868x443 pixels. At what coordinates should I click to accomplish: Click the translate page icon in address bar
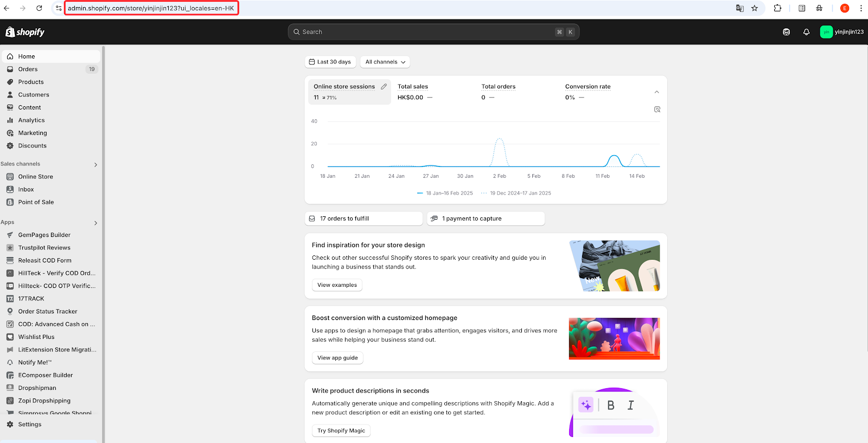pyautogui.click(x=739, y=8)
